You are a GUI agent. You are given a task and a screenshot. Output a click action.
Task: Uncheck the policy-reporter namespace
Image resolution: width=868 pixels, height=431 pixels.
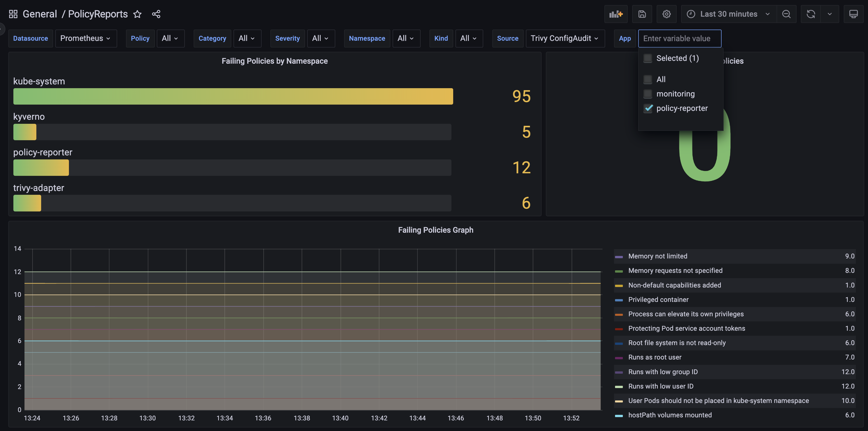click(x=648, y=108)
